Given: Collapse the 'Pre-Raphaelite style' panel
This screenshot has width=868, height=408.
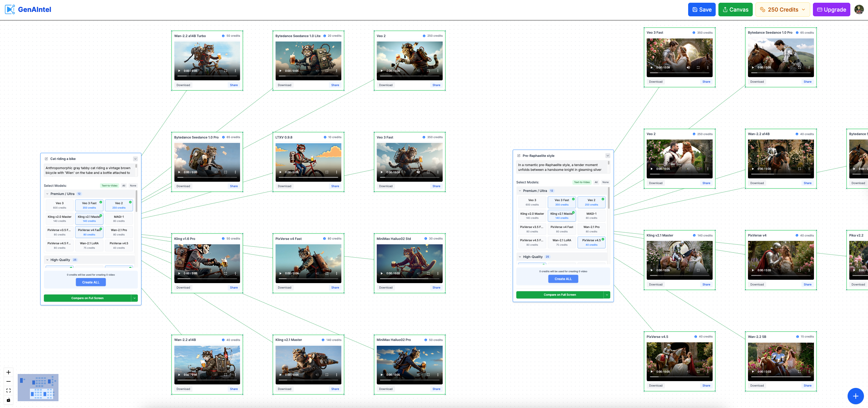Looking at the screenshot, I should 608,156.
